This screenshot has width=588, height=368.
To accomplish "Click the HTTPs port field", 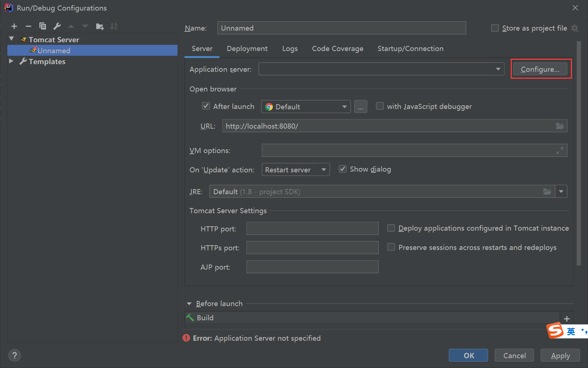I will pyautogui.click(x=312, y=248).
